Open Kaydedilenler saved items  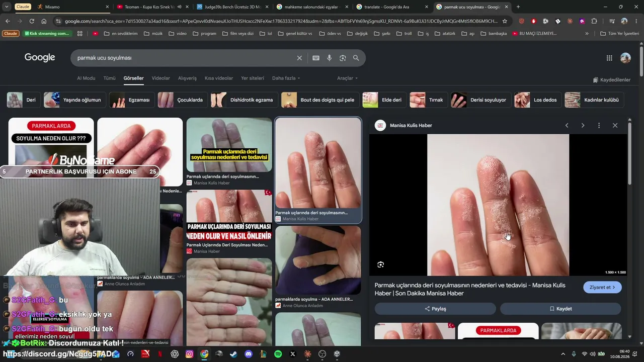click(x=611, y=80)
